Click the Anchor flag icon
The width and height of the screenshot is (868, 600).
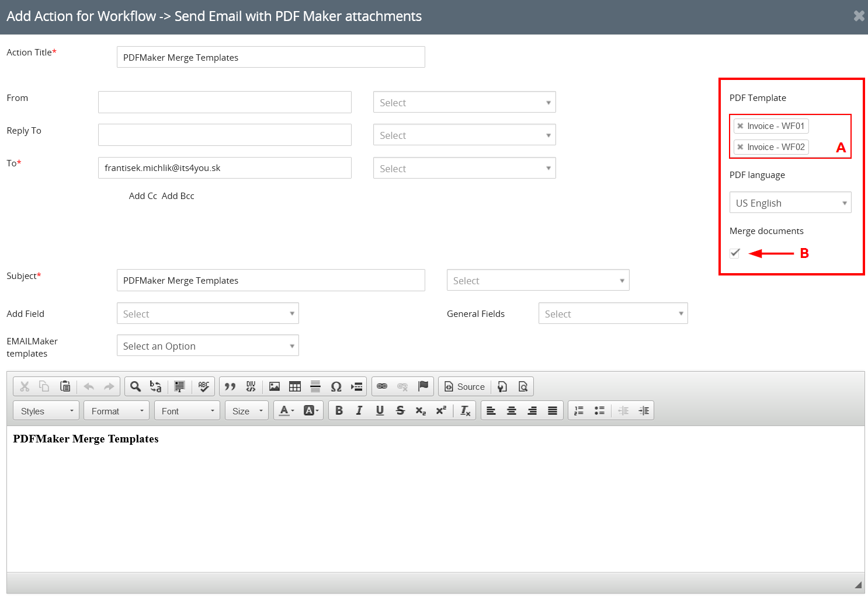click(x=423, y=386)
